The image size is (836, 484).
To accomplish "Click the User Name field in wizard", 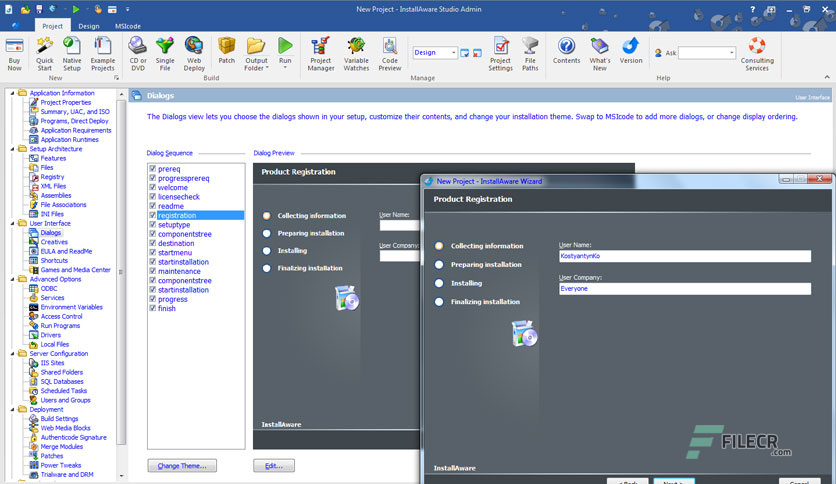I will (685, 256).
